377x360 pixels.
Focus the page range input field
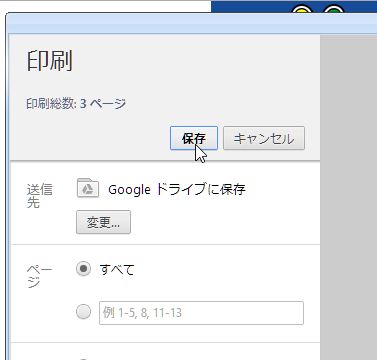coord(201,313)
